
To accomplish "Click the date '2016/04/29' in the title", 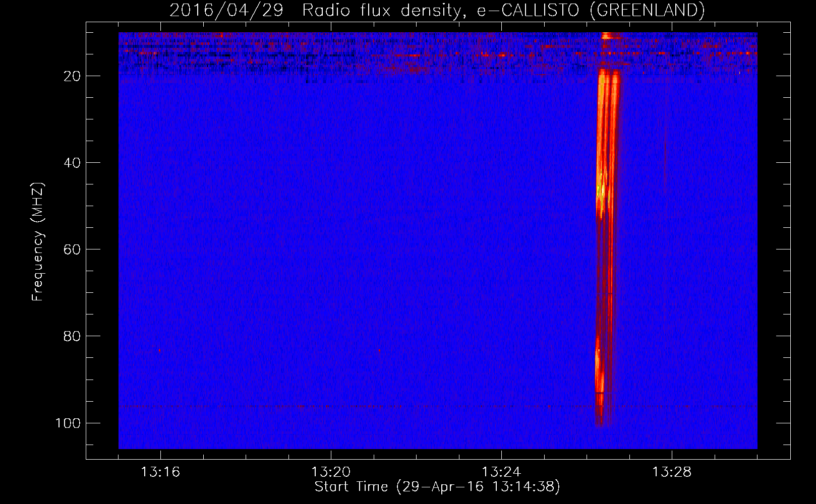I will (x=226, y=10).
